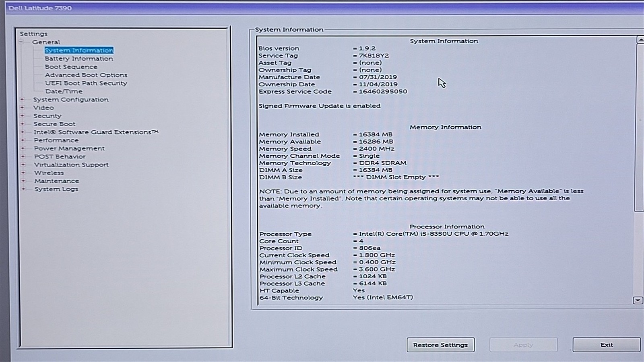Click Memory Speed value 2400 MHz
644x362 pixels.
pyautogui.click(x=376, y=148)
